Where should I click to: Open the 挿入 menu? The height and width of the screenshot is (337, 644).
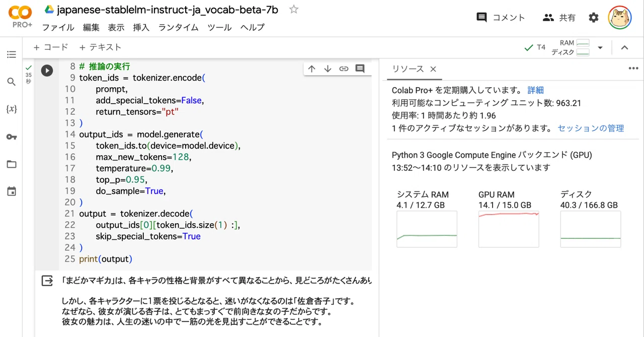(141, 27)
